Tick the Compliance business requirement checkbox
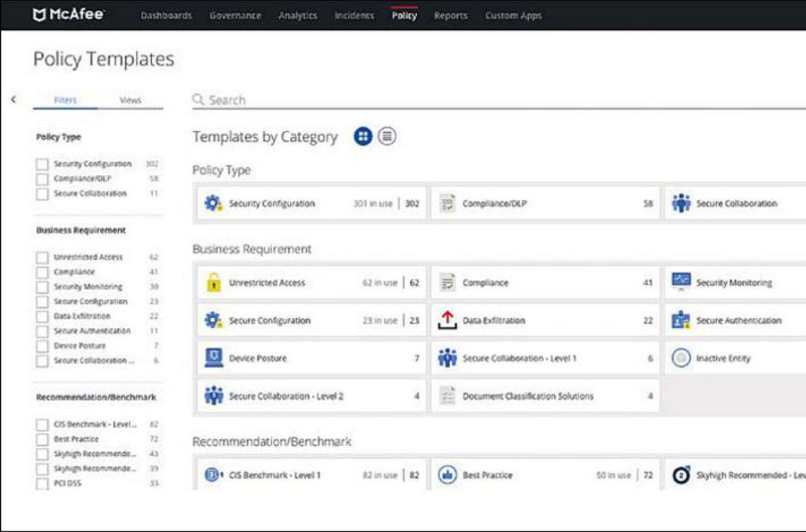The height and width of the screenshot is (532, 806). click(42, 272)
